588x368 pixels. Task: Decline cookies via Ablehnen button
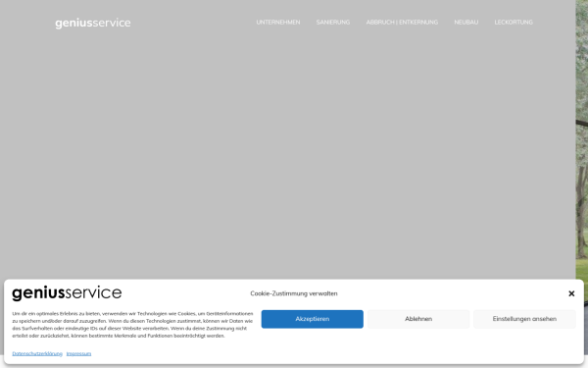click(x=418, y=319)
